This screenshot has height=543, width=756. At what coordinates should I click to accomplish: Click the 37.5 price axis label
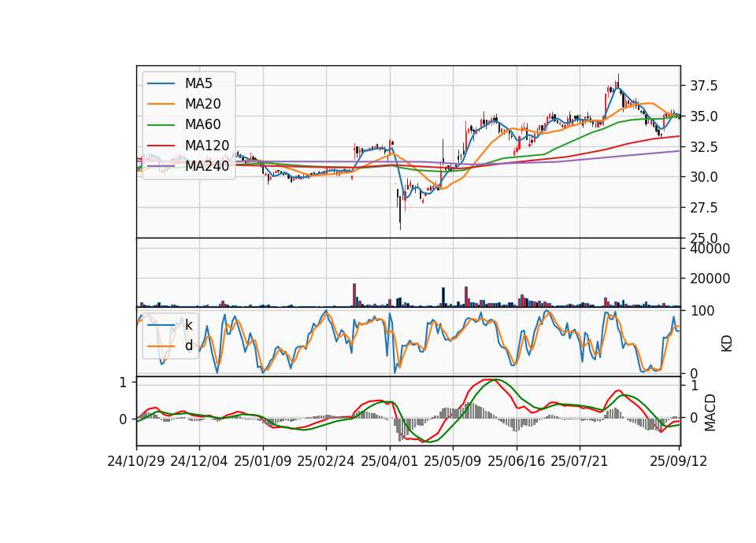[704, 87]
